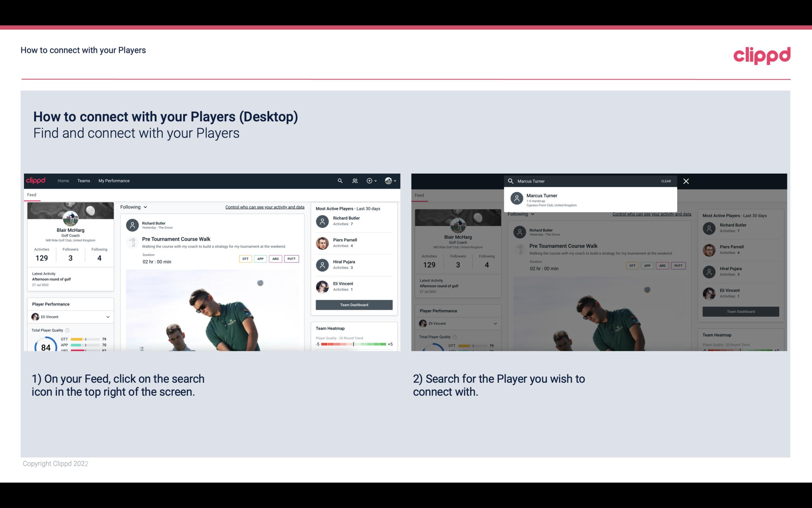Drag the Team Heatmap round trend slider

pyautogui.click(x=354, y=344)
